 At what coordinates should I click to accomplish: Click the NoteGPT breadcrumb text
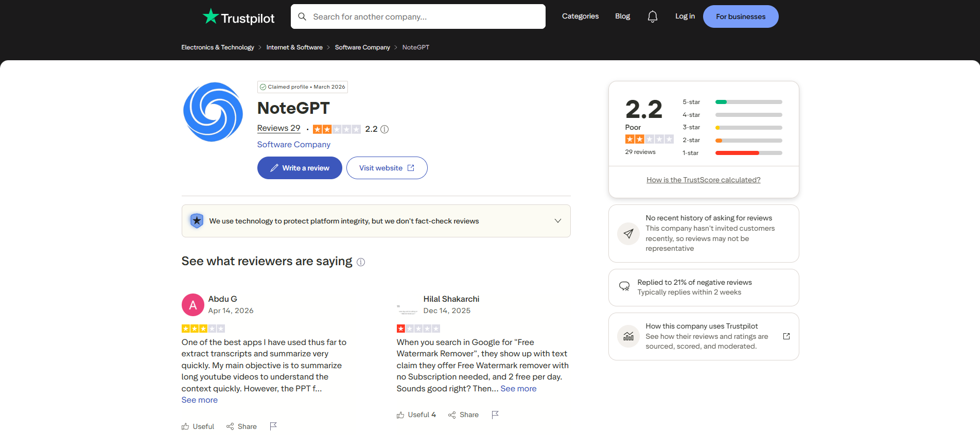(x=416, y=47)
